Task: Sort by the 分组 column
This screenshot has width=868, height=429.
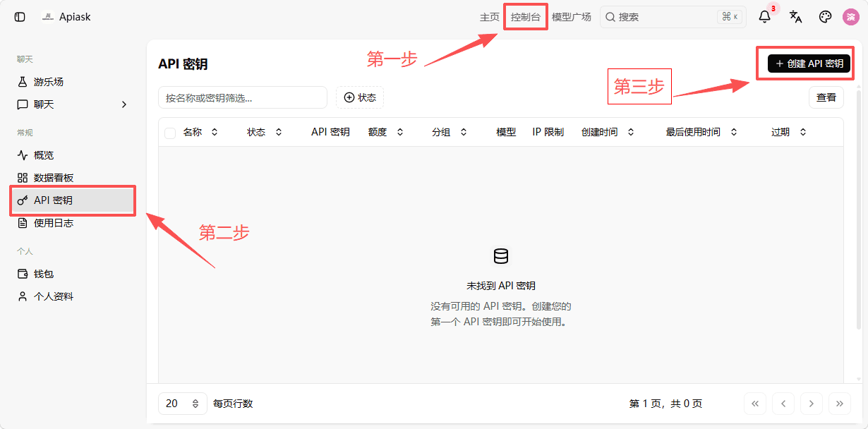Action: click(450, 132)
